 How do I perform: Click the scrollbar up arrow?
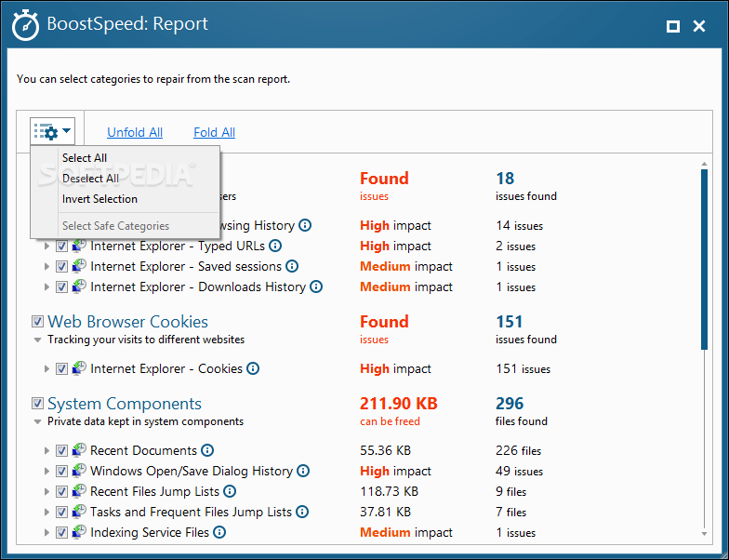704,164
